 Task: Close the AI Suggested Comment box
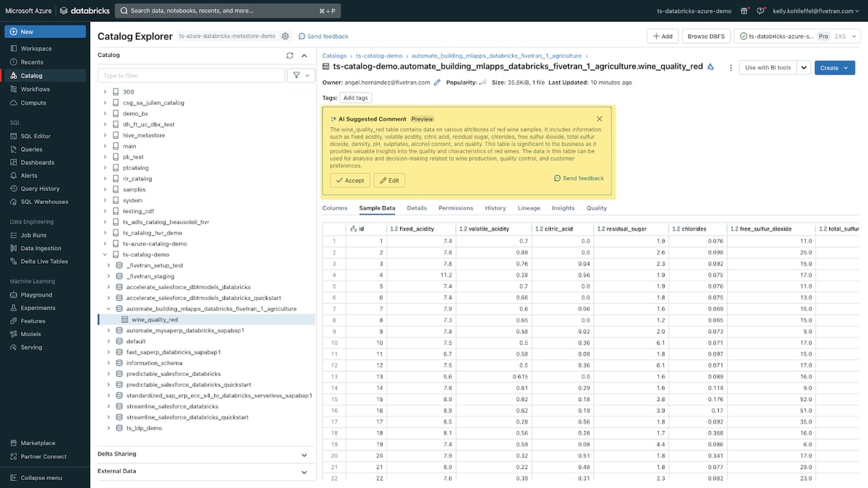pyautogui.click(x=600, y=119)
